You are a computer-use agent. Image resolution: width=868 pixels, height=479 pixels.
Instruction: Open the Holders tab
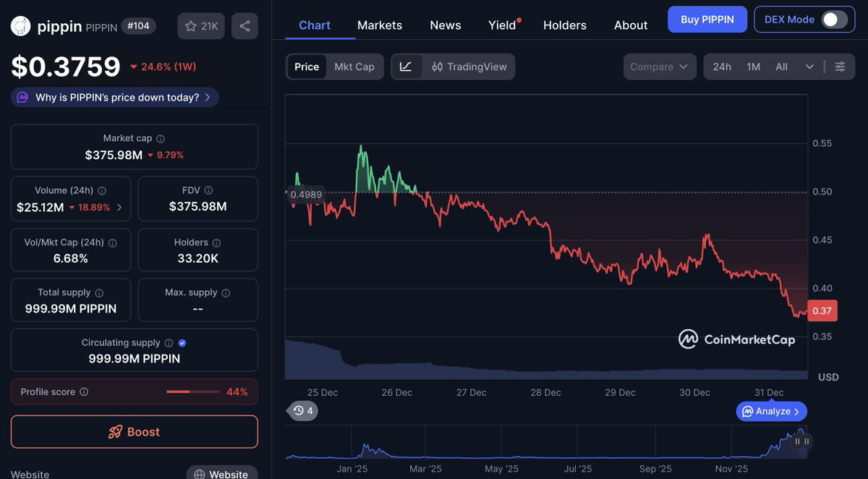[x=565, y=25]
